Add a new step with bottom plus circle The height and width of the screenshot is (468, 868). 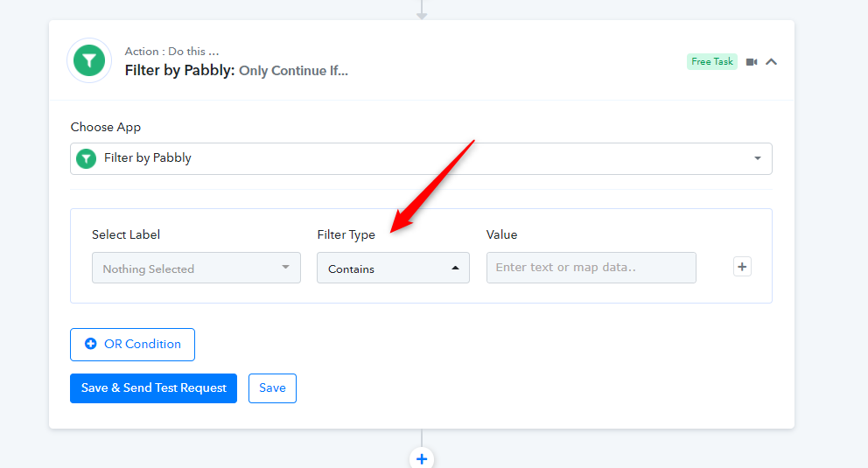point(422,459)
